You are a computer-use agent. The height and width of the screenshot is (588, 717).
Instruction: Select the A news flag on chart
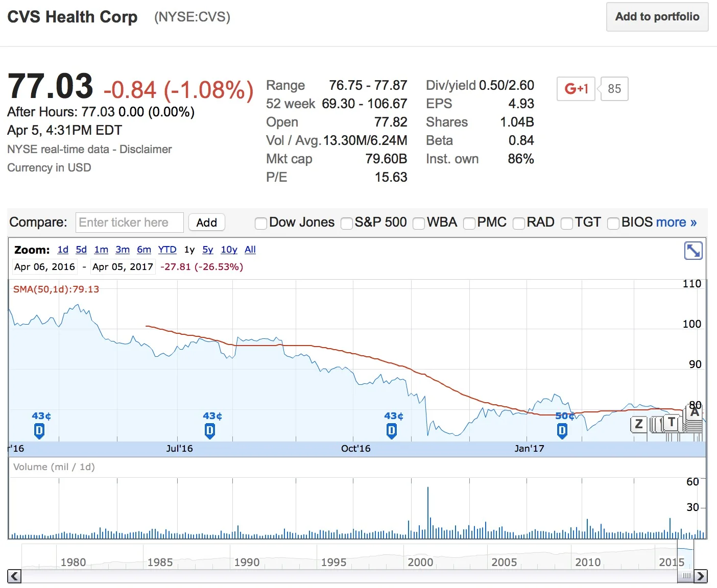coord(695,412)
